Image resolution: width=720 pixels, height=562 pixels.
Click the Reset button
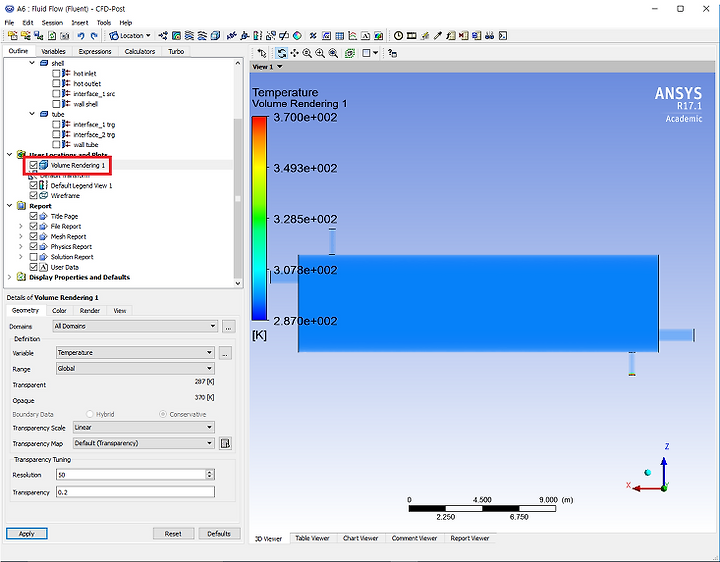pyautogui.click(x=173, y=534)
